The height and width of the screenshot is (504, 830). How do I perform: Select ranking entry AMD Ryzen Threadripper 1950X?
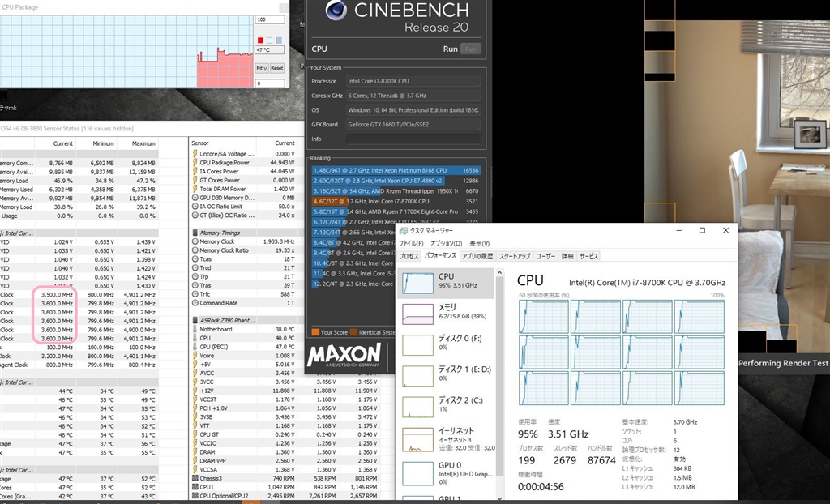tap(396, 191)
